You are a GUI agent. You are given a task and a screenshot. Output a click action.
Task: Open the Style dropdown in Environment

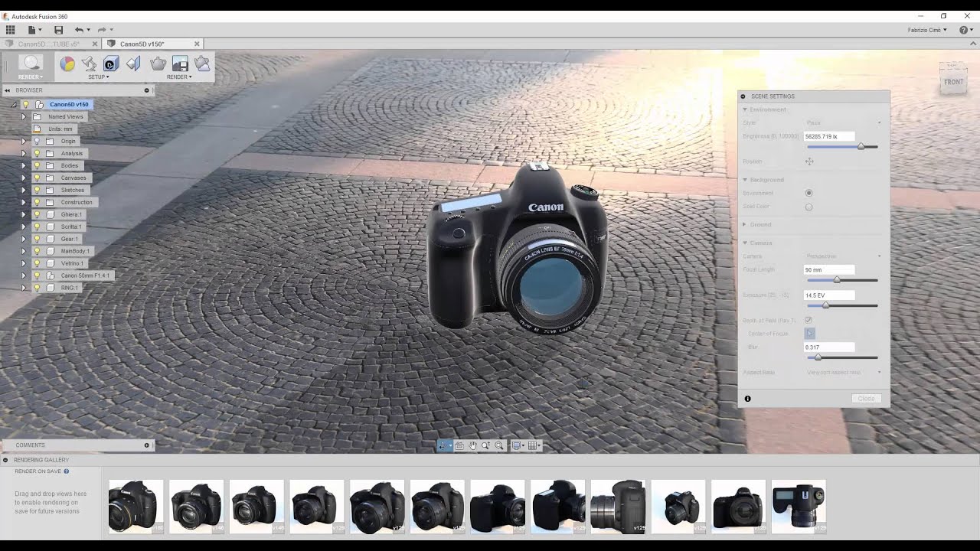click(843, 122)
